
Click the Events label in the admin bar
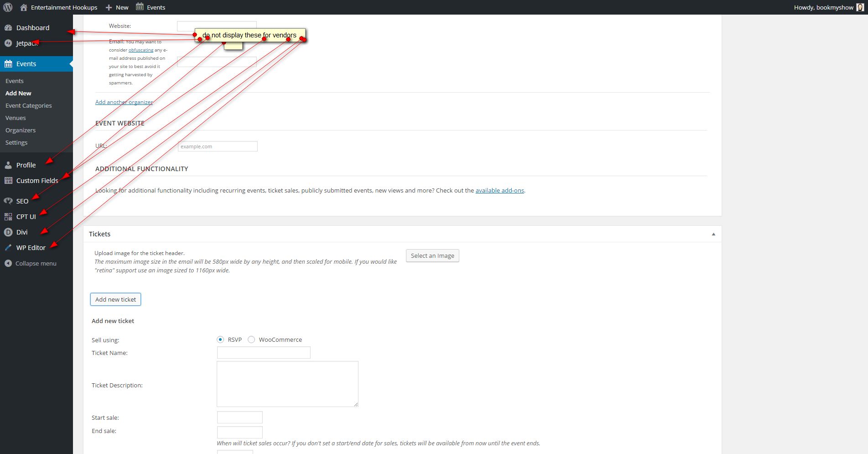click(156, 7)
